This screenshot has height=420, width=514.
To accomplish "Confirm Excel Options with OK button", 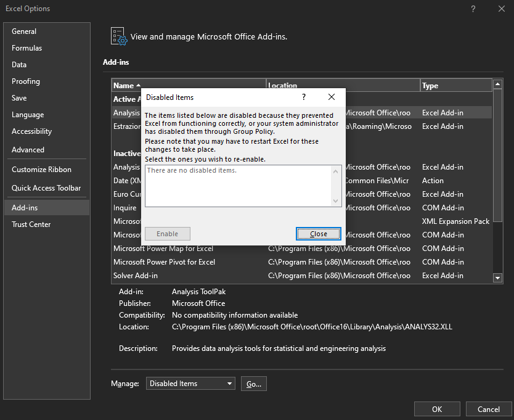I will 437,409.
